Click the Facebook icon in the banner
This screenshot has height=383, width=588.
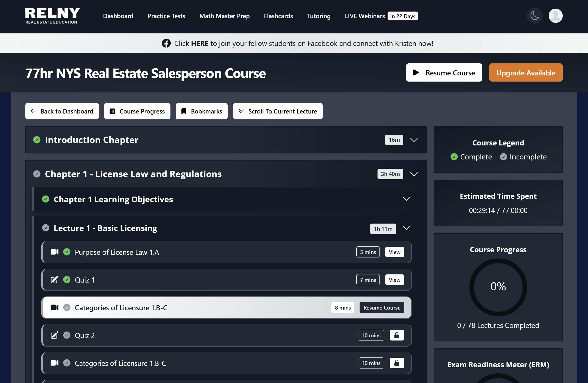[x=166, y=43]
